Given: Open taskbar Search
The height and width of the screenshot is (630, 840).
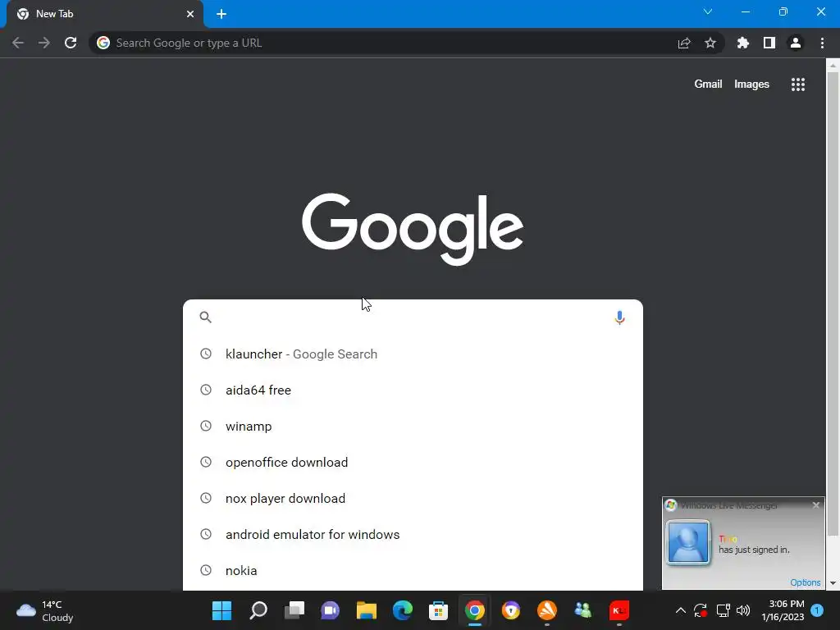Looking at the screenshot, I should (258, 610).
